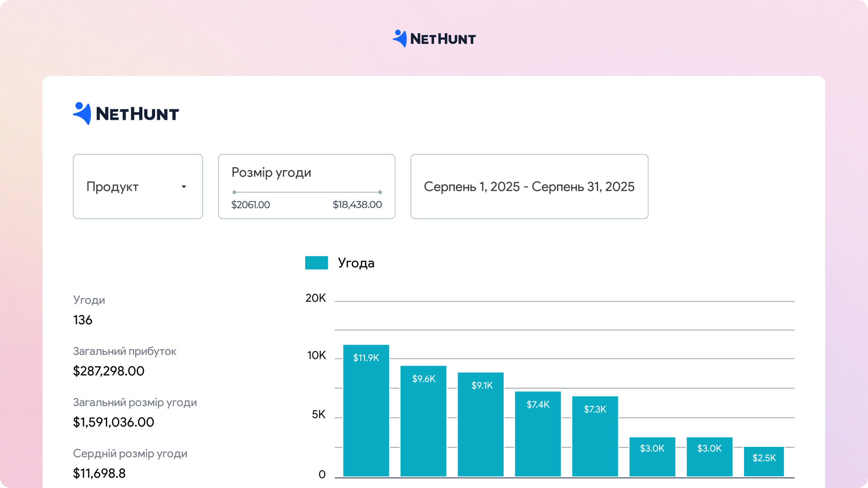Select the $7.4K bar in the chart
Screen dimensions: 868x488
(538, 433)
